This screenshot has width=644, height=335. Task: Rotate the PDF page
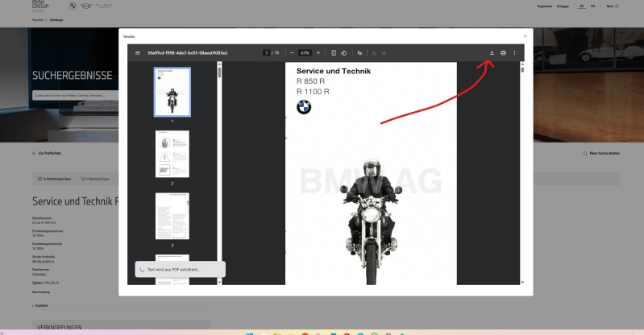pos(344,53)
